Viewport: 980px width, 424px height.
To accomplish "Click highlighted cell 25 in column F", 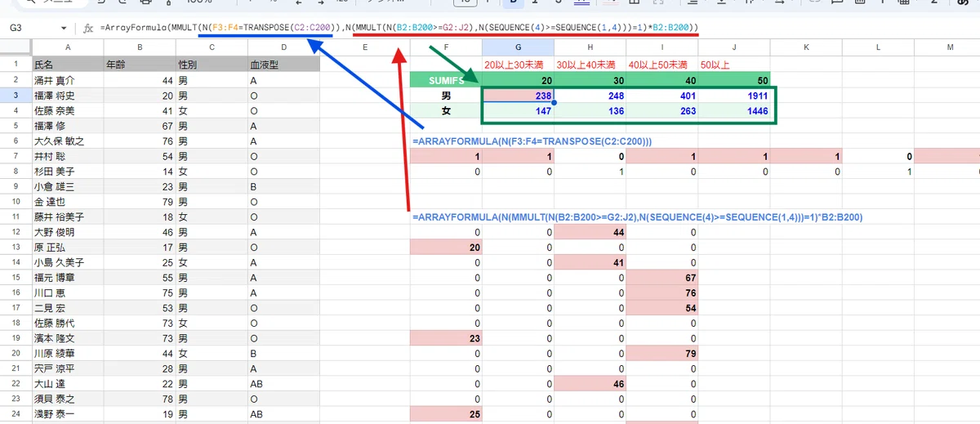I will click(446, 415).
